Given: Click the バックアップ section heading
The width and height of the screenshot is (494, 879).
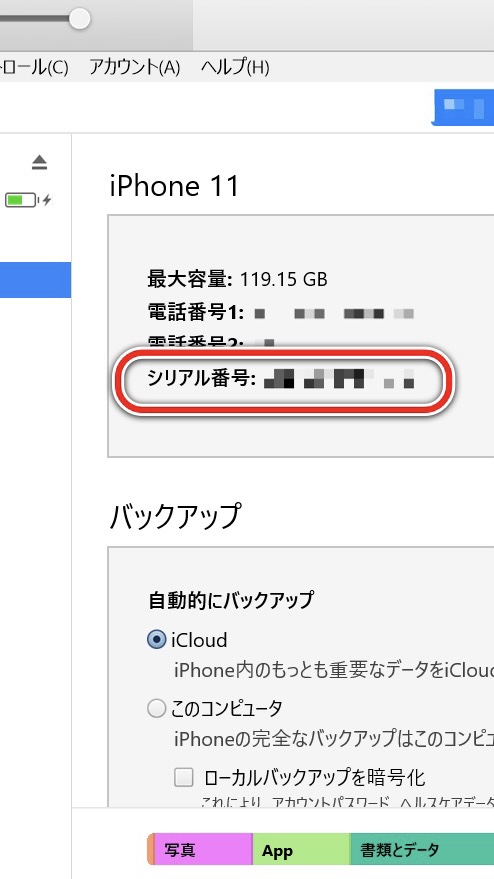Looking at the screenshot, I should pyautogui.click(x=175, y=516).
